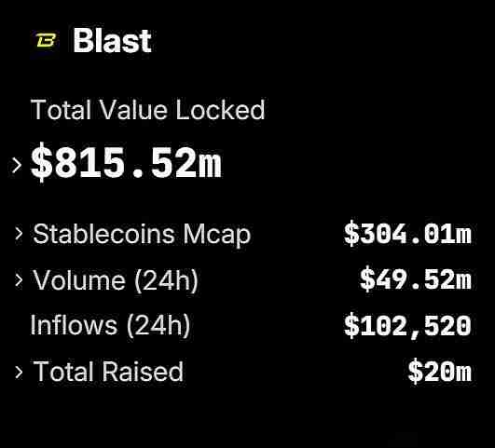Select the Total Raised row label
This screenshot has width=495, height=448.
pos(108,372)
